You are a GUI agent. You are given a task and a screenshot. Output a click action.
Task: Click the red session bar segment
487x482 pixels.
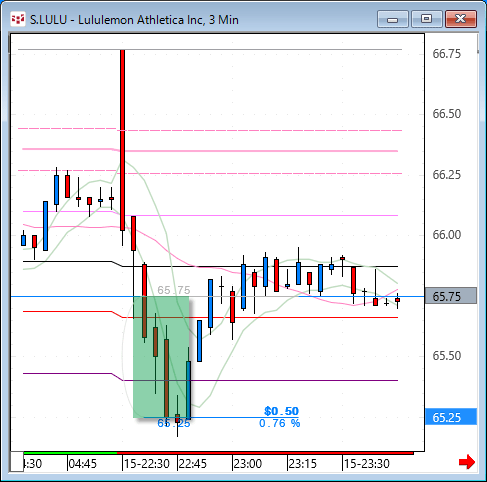[x=265, y=453]
